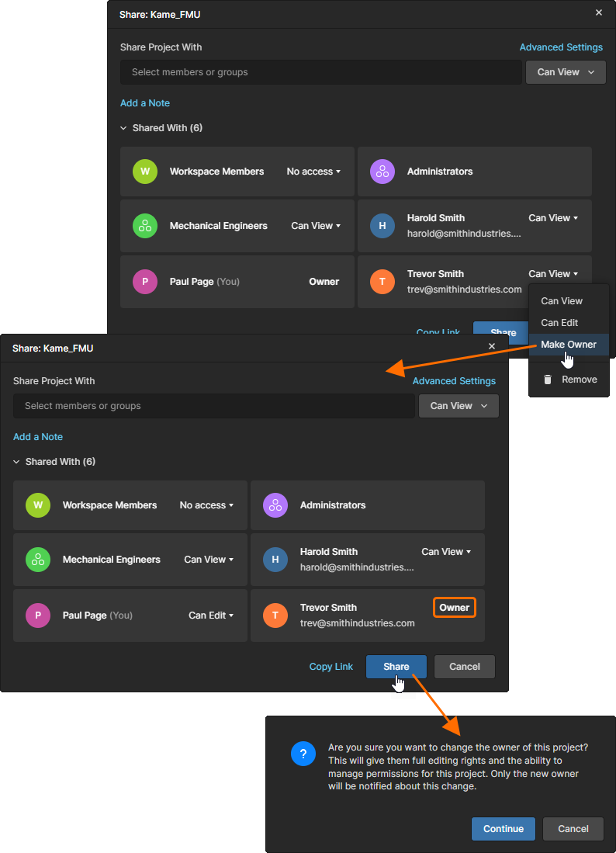Click the Administrators icon in the top dialog

382,171
